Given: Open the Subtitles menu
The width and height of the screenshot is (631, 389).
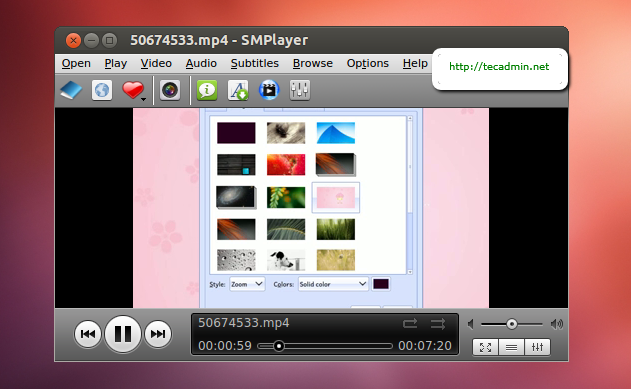Looking at the screenshot, I should coord(255,64).
